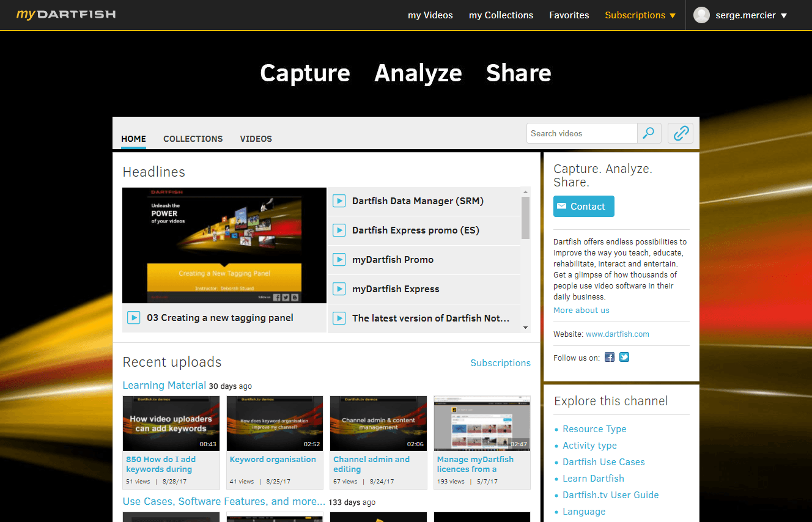Viewport: 812px width, 522px height.
Task: Open Use Cases, Software Features, and more collection link
Action: tap(224, 501)
